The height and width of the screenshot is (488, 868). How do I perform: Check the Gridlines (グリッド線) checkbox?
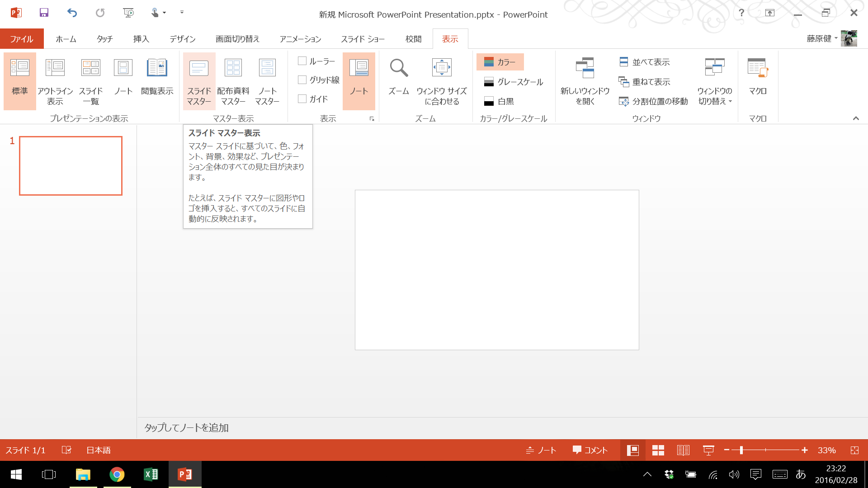click(x=302, y=80)
